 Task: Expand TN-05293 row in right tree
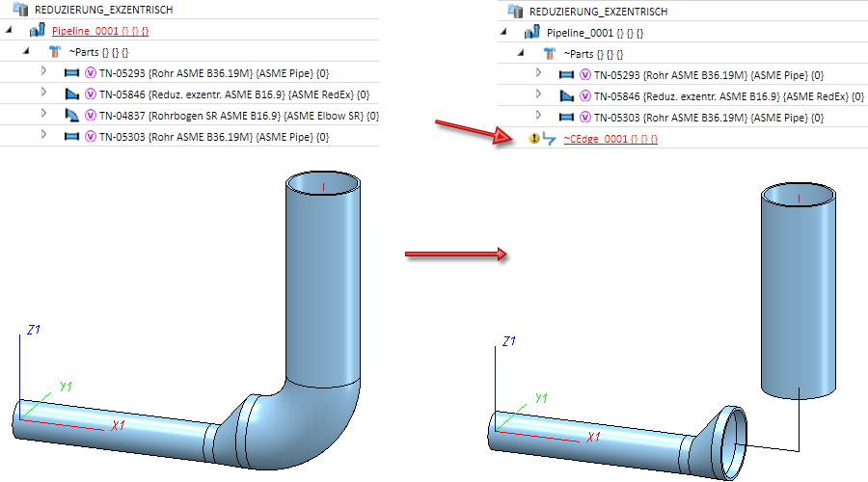[x=538, y=72]
